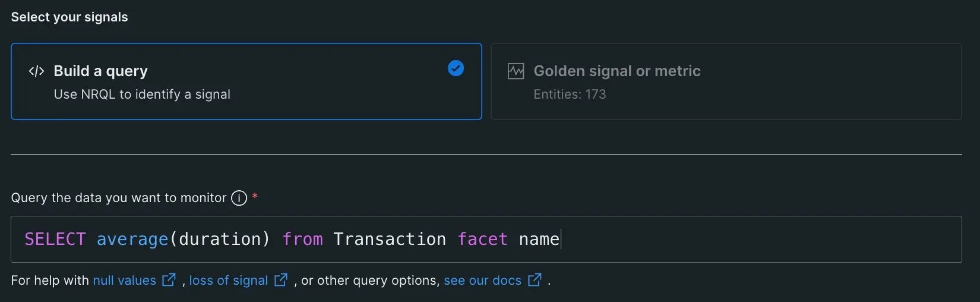Click external link icon after see our docs
The height and width of the screenshot is (302, 980).
click(535, 280)
